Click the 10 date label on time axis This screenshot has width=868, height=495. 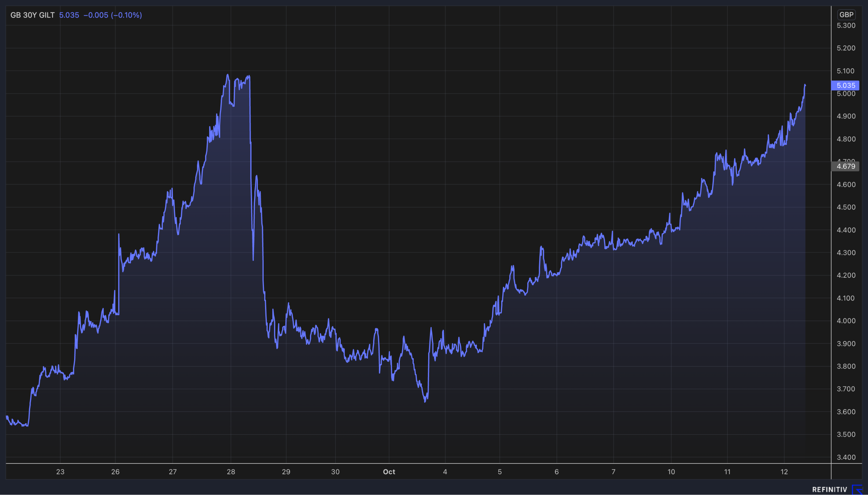point(671,472)
